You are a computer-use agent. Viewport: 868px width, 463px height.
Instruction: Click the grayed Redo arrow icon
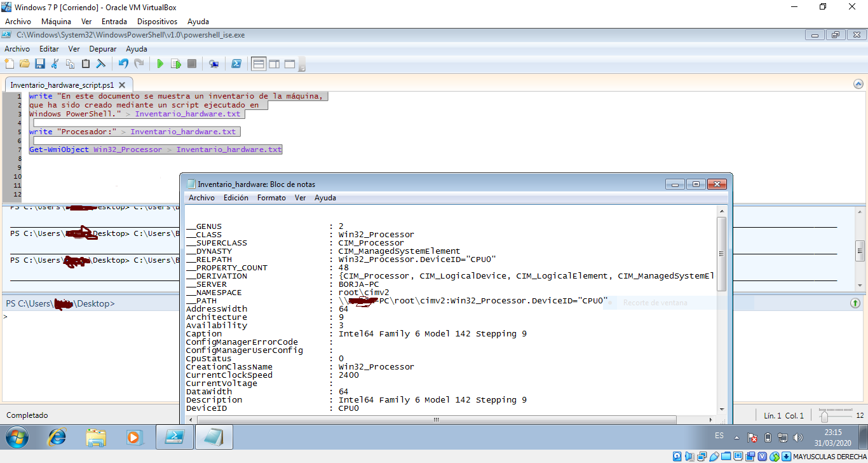click(x=139, y=64)
